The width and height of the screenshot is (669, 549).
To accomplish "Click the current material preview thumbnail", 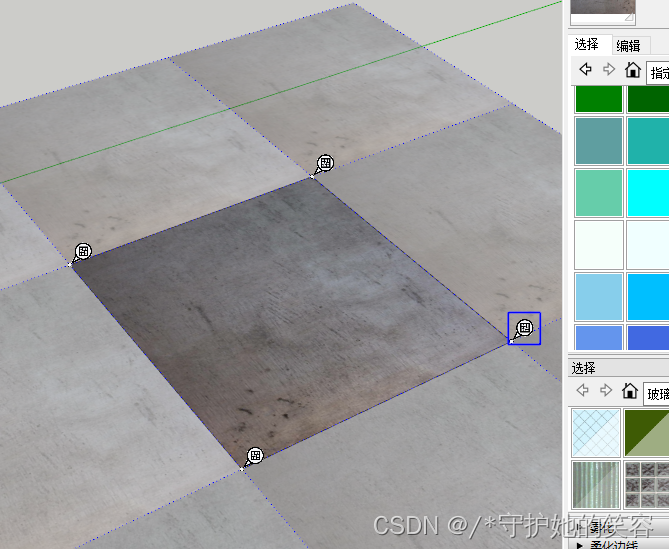I will pos(603,12).
